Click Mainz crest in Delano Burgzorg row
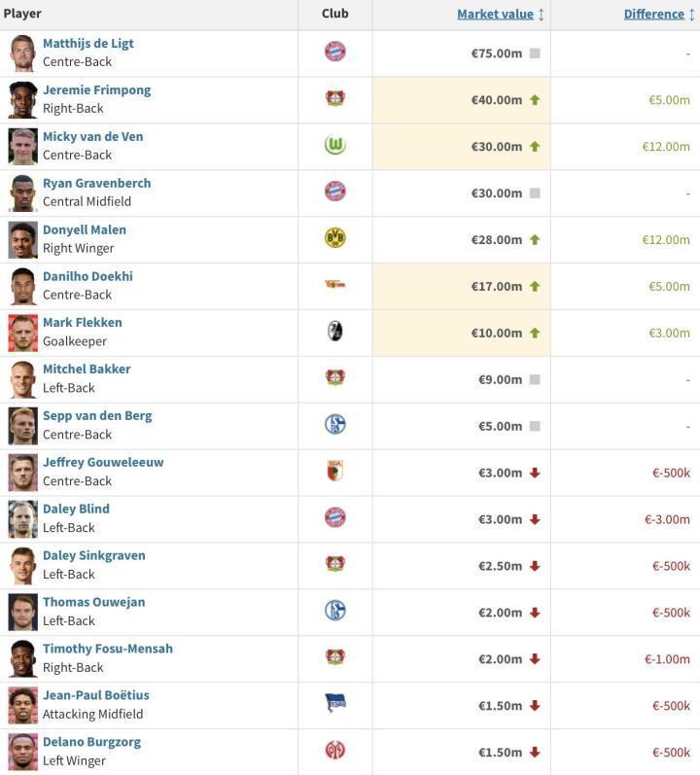The width and height of the screenshot is (700, 775). click(334, 751)
